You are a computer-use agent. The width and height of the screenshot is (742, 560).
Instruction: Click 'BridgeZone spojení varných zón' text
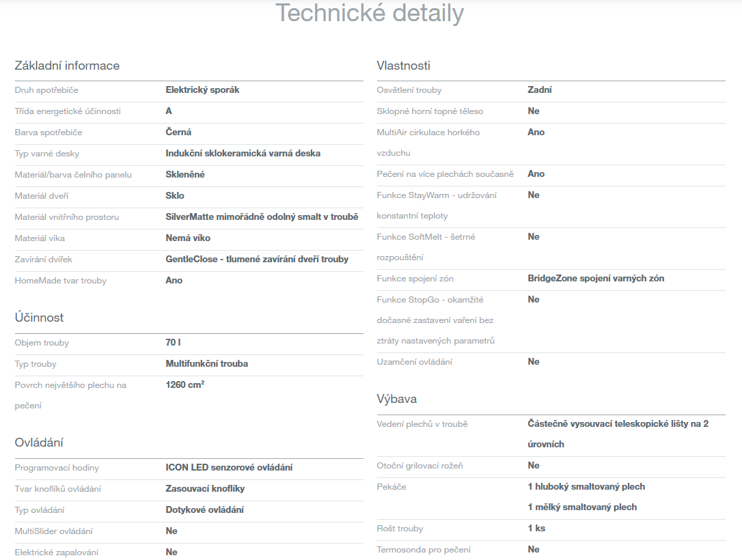pyautogui.click(x=596, y=279)
